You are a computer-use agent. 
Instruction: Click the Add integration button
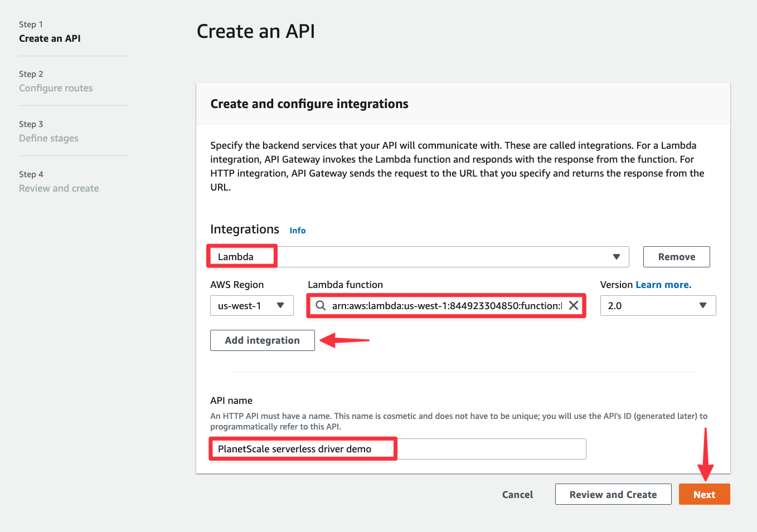(x=262, y=340)
